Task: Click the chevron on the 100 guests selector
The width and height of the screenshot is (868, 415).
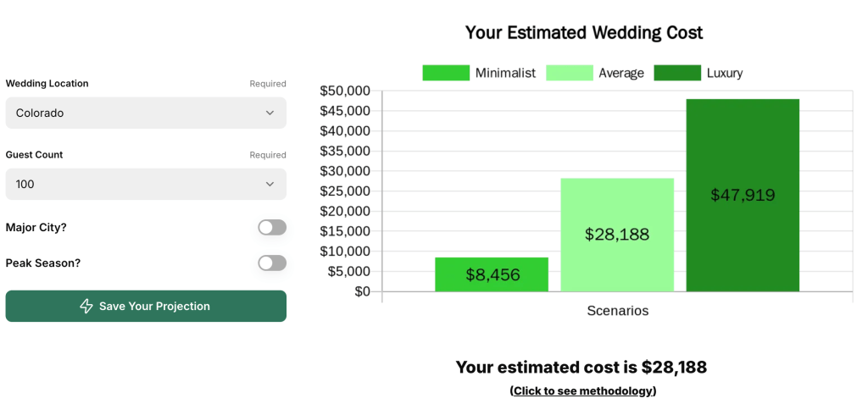Action: (x=270, y=184)
